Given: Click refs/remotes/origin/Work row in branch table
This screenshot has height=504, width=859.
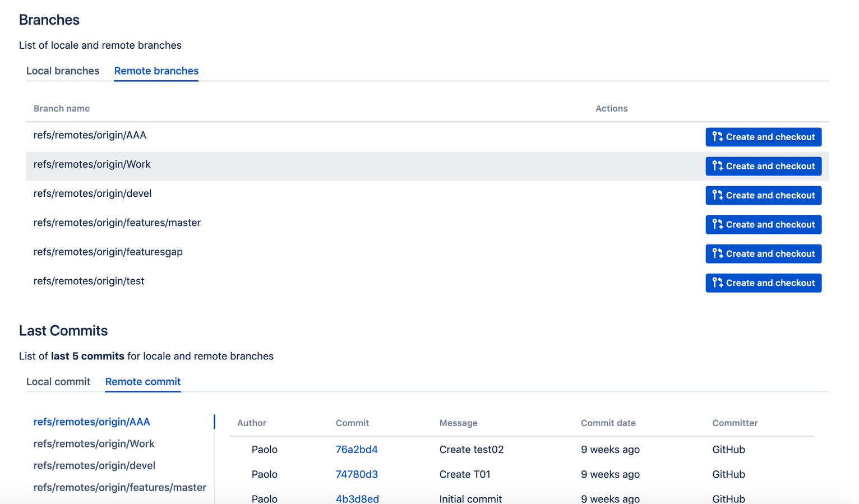Looking at the screenshot, I should pos(427,166).
